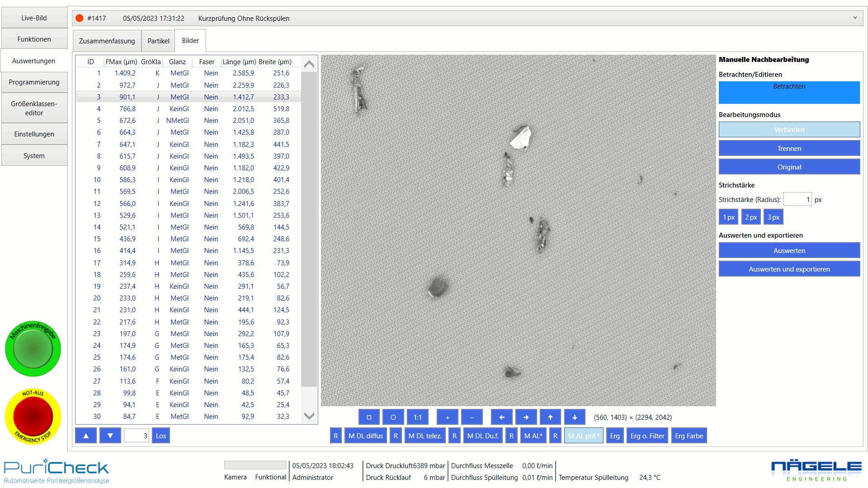This screenshot has width=868, height=488.
Task: Click Auswerten und exportieren button
Action: click(x=789, y=269)
